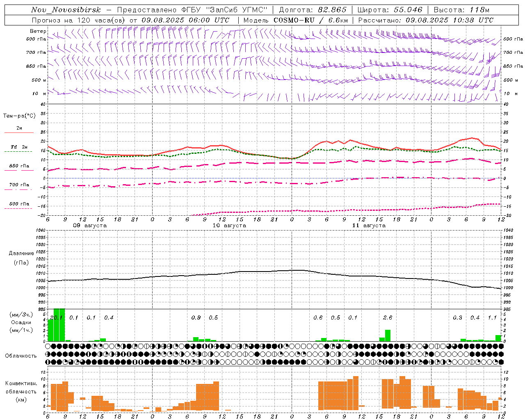This screenshot has height=420, width=525.
Task: Click the precipitation value "0.6"
Action: (x=318, y=318)
